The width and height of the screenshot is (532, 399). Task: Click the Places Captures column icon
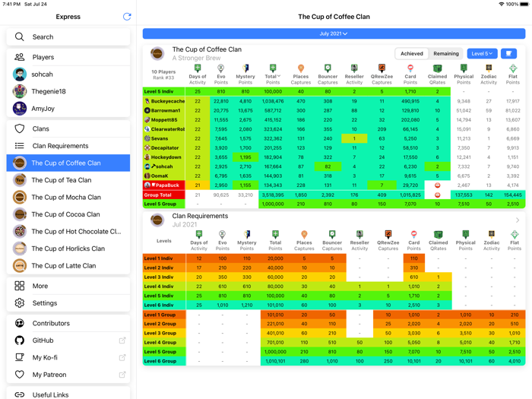(x=300, y=69)
